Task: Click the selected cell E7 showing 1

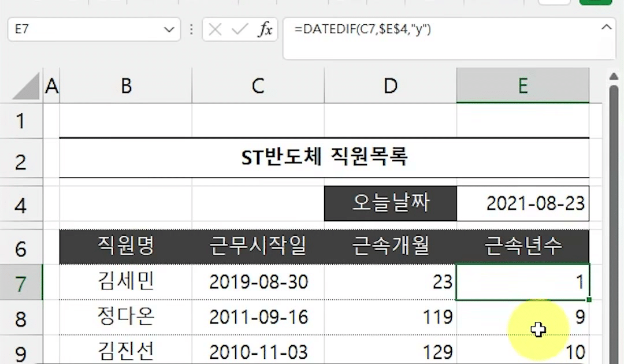Action: coord(523,282)
